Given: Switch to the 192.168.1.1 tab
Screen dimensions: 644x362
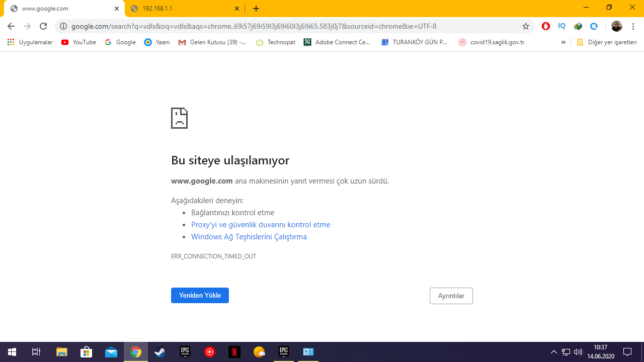Looking at the screenshot, I should click(x=185, y=9).
